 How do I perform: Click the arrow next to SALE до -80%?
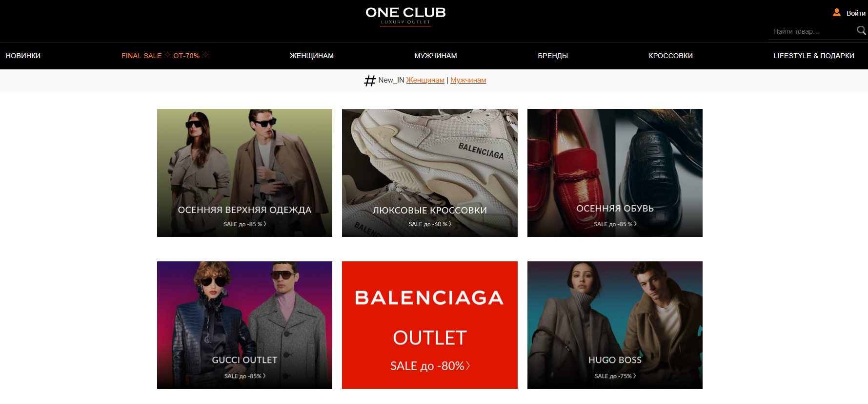[x=468, y=365]
